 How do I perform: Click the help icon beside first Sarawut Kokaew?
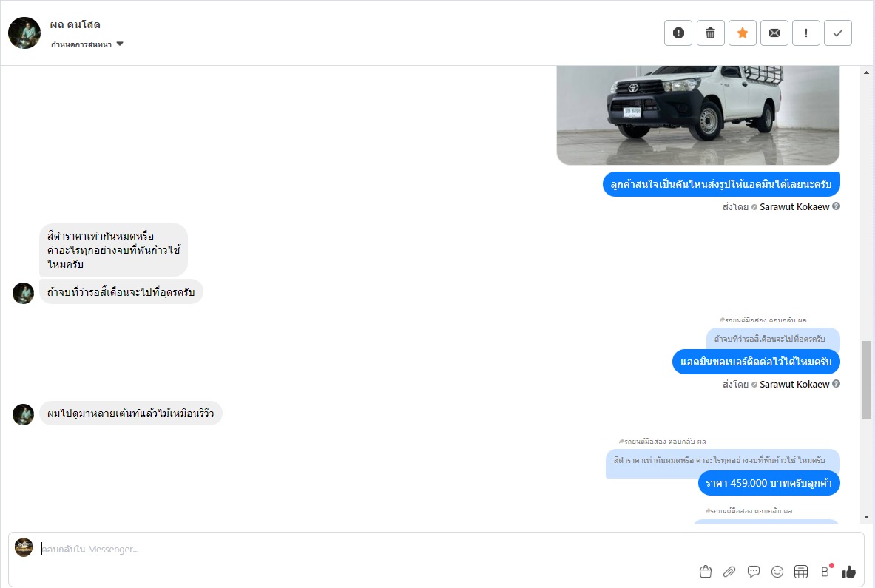[x=836, y=206]
